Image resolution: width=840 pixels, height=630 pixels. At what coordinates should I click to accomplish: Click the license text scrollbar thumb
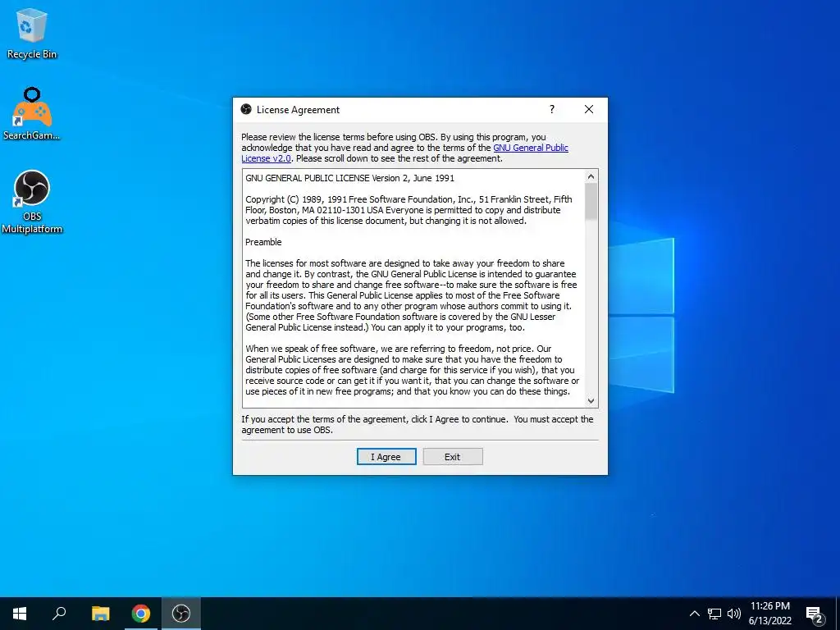(591, 202)
